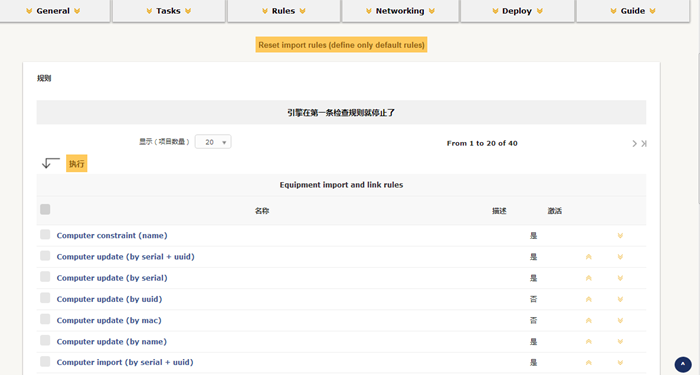Move Computer update (by serial + uuid) up
The width and height of the screenshot is (700, 375).
(588, 257)
